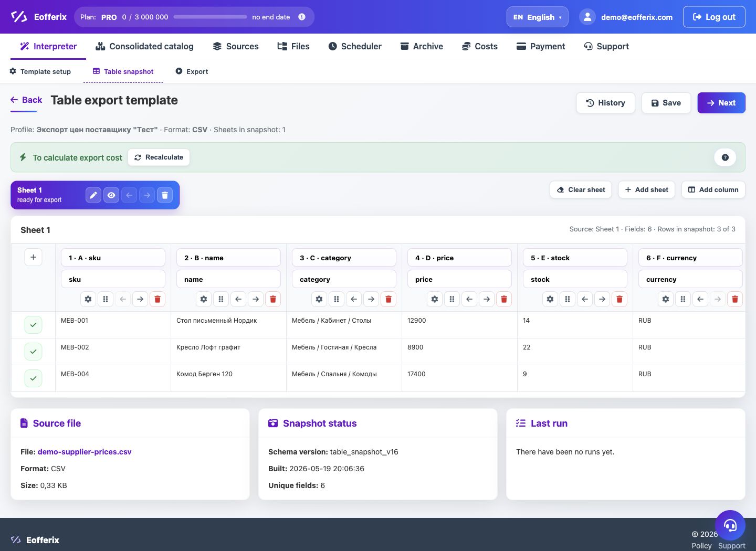Open the EN English language dropdown
Screen dimensions: 756x551
pos(537,17)
